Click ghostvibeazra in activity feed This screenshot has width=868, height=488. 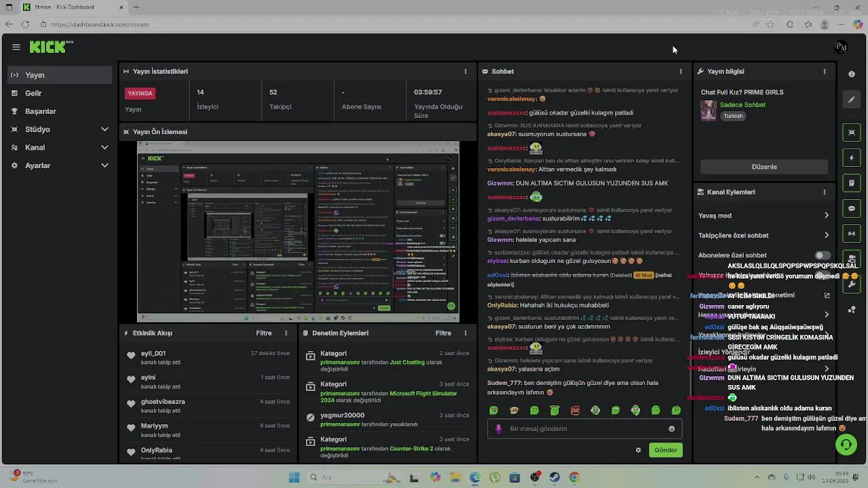(x=163, y=402)
